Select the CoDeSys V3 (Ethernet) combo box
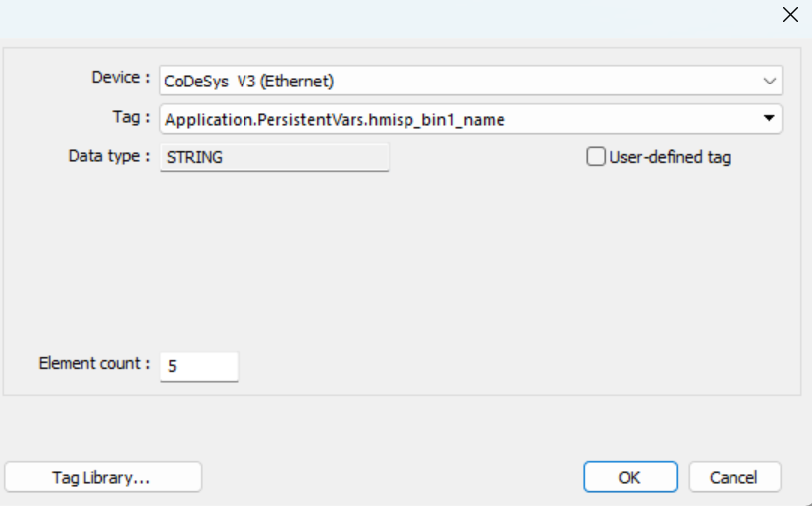Viewport: 812px width, 506px height. click(471, 81)
